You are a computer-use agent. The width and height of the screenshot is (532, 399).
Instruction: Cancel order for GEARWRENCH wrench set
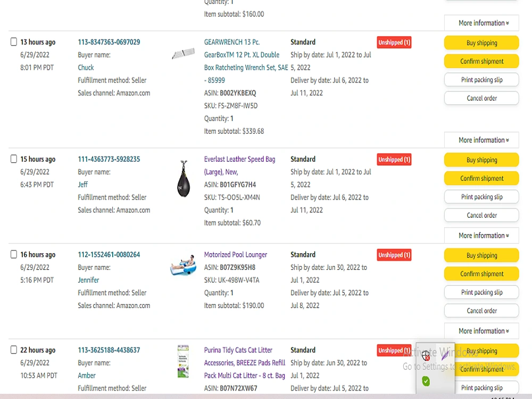coord(481,98)
